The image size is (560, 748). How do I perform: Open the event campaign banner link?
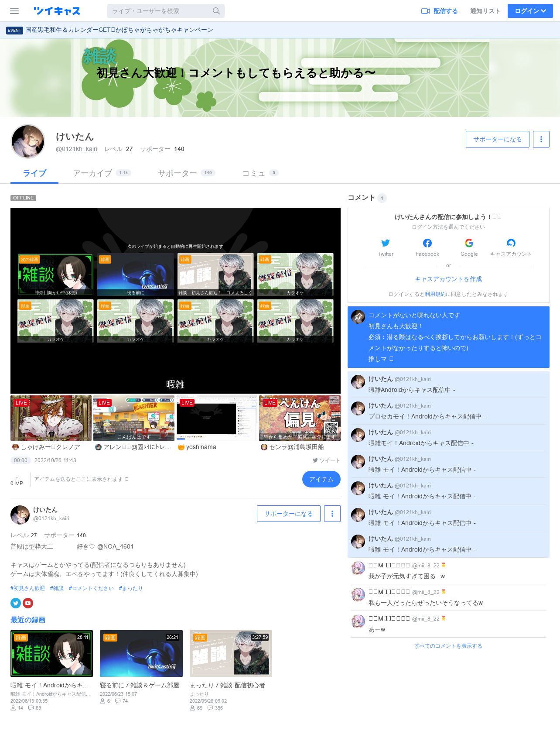tap(119, 30)
